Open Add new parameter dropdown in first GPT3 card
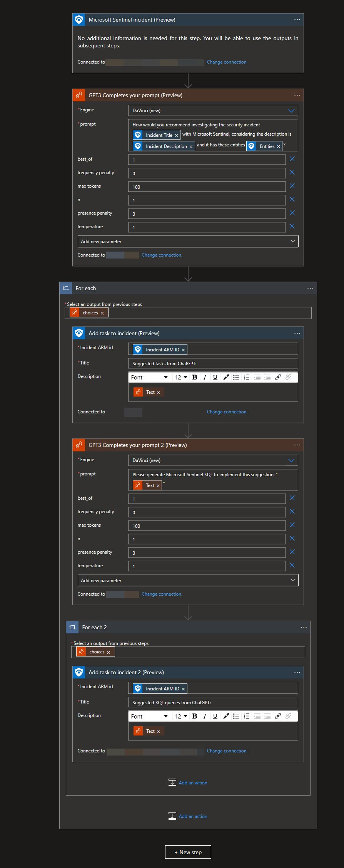 point(188,242)
